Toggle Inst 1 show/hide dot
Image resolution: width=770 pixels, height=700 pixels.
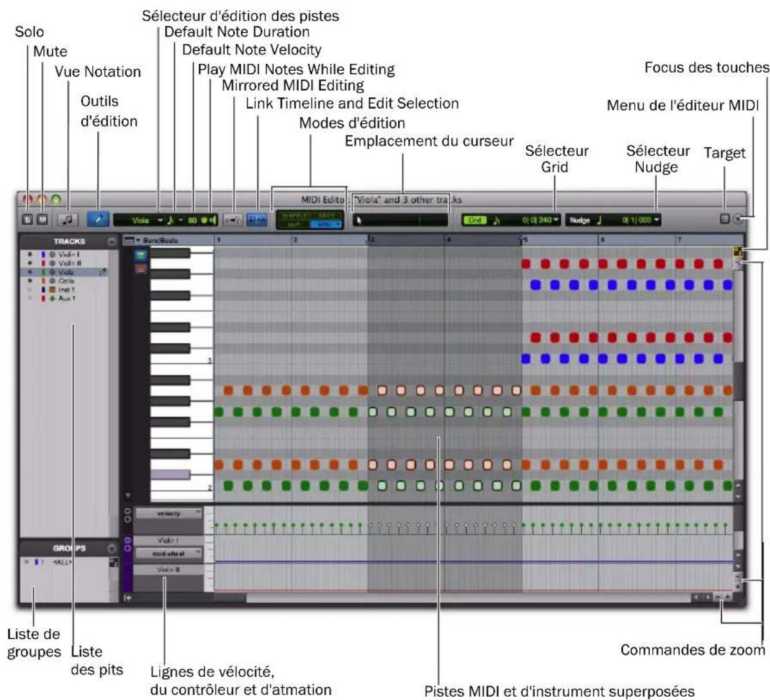(x=30, y=290)
